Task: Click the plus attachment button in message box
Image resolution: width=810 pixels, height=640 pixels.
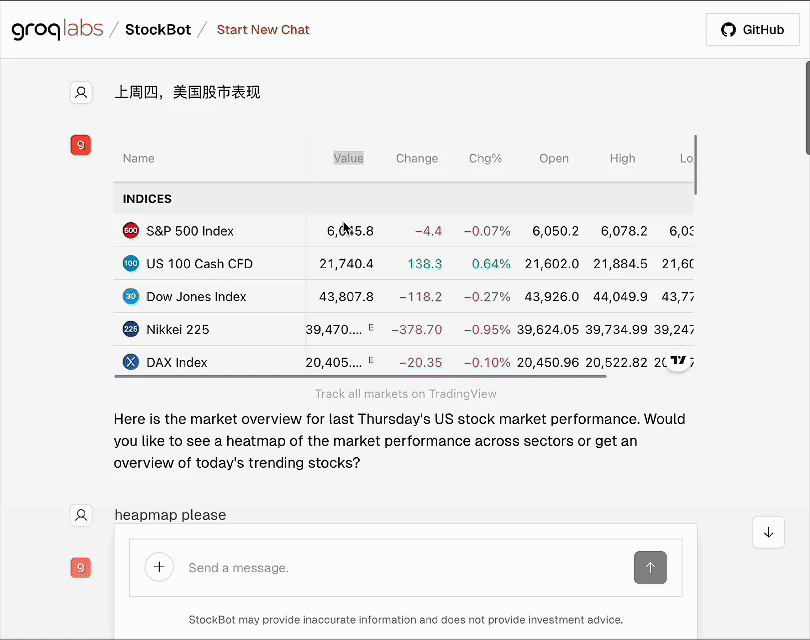Action: (x=159, y=567)
